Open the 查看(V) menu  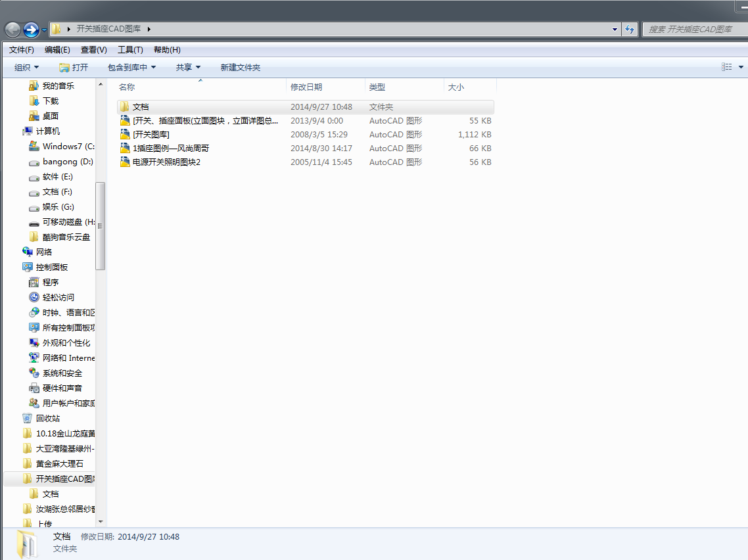(93, 49)
